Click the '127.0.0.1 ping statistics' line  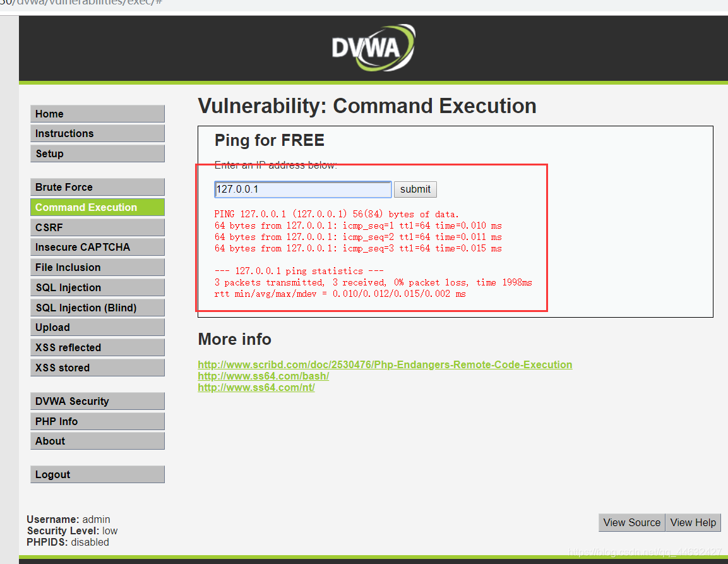click(x=299, y=271)
